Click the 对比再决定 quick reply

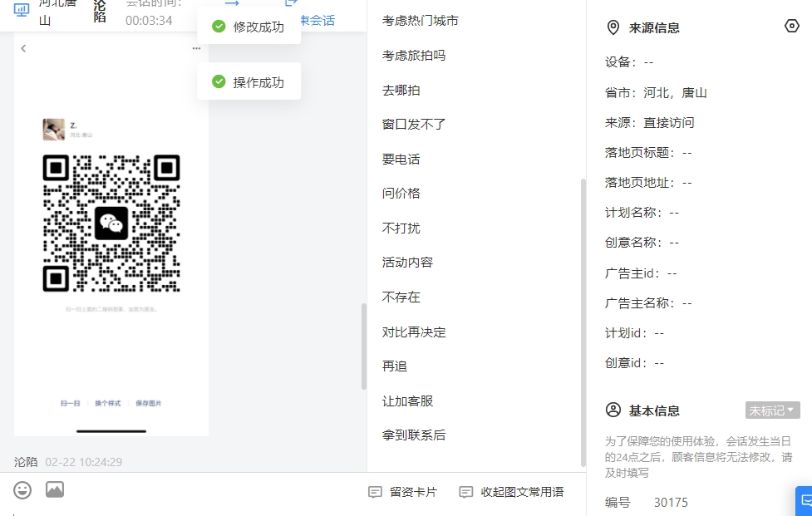click(x=414, y=332)
